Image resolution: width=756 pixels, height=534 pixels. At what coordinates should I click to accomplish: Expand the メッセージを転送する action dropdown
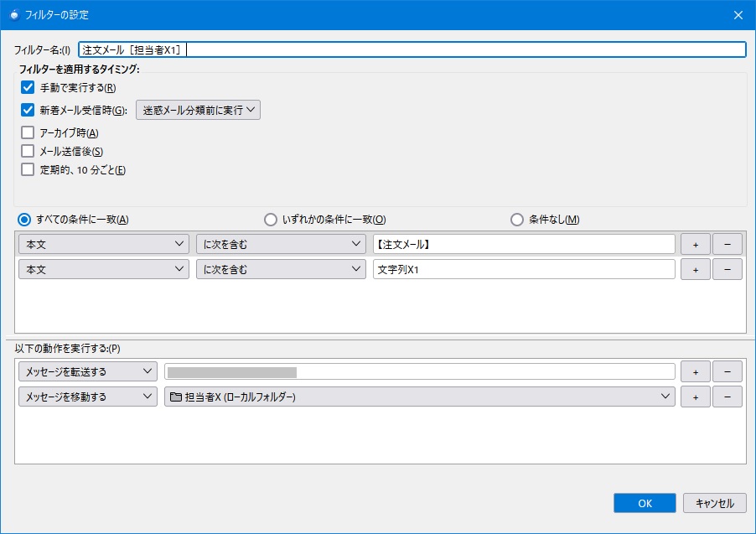[87, 371]
